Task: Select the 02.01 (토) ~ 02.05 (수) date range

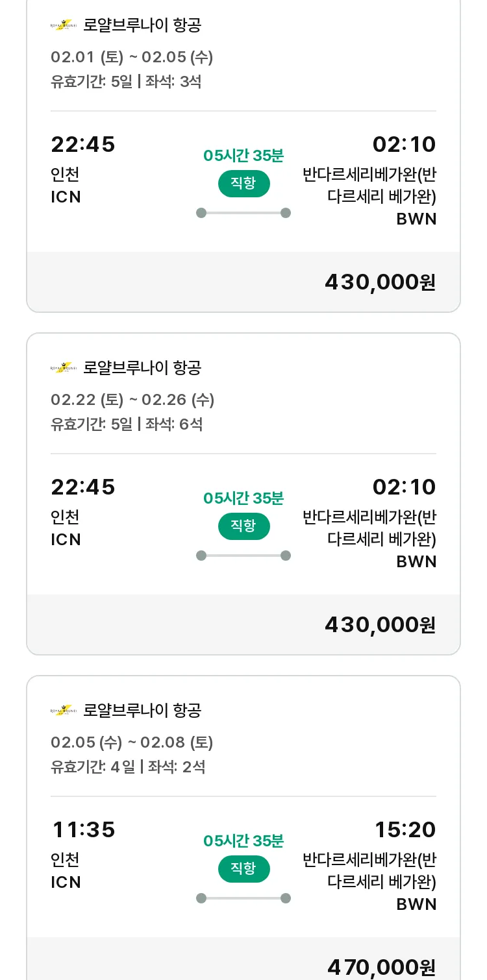Action: pyautogui.click(x=132, y=57)
